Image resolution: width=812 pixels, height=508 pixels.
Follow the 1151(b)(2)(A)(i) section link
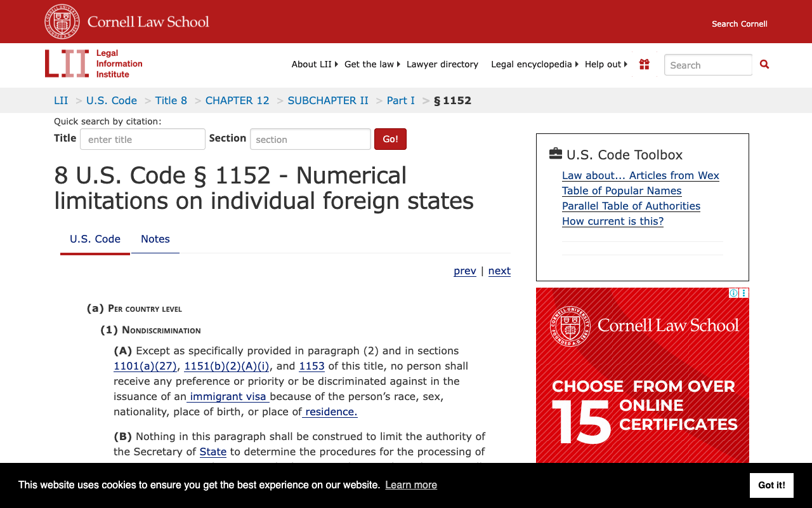[x=227, y=366]
